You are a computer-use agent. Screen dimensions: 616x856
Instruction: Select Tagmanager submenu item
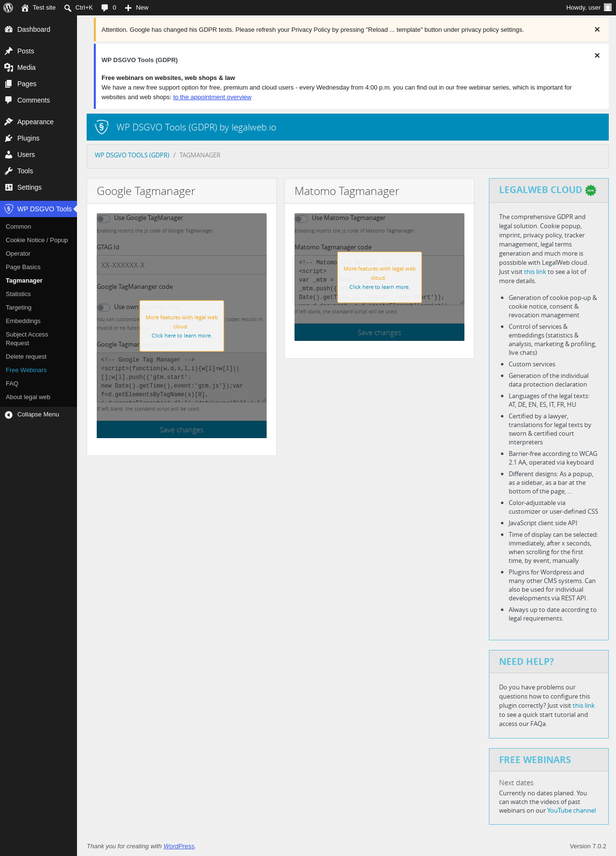(38, 281)
